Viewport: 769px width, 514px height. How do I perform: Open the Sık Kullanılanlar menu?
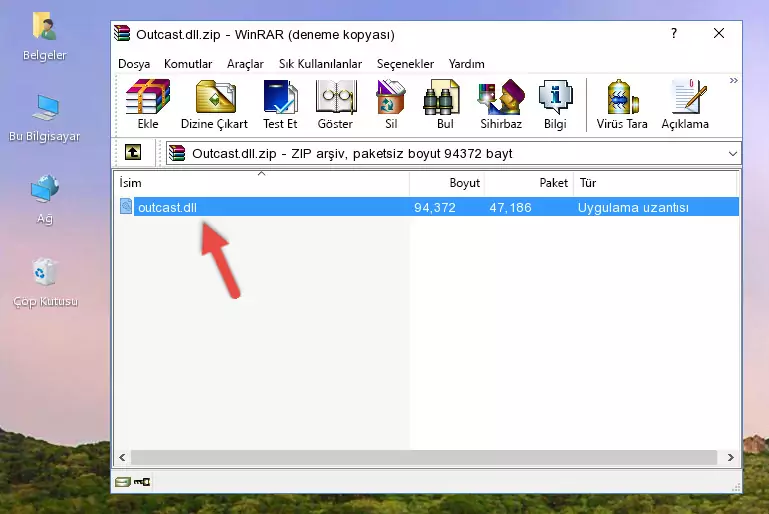[x=320, y=64]
